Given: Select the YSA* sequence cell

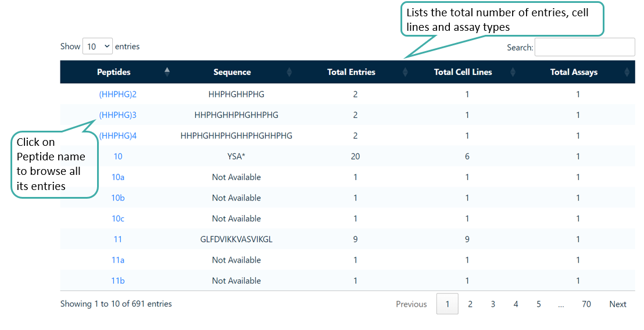Looking at the screenshot, I should tap(236, 156).
